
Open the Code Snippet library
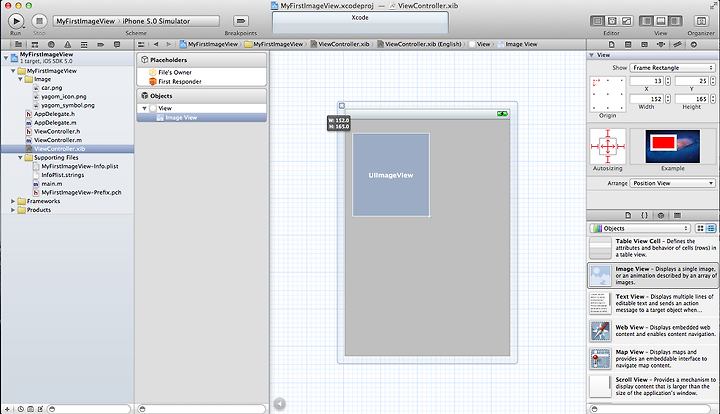[644, 215]
